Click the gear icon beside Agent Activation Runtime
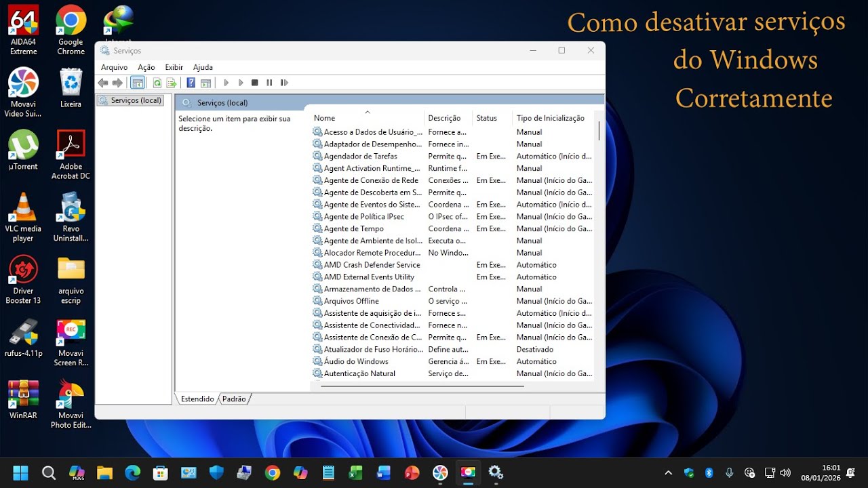This screenshot has width=868, height=488. [317, 168]
